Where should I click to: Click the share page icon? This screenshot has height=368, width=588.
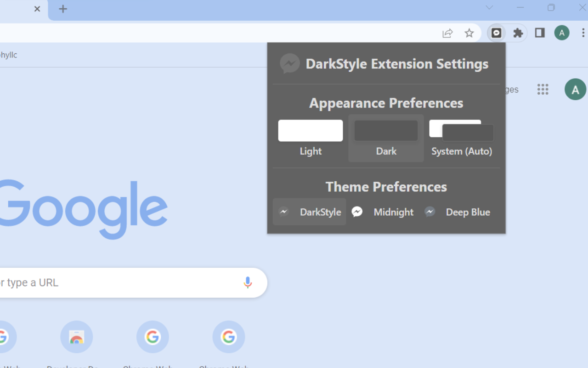(x=447, y=33)
